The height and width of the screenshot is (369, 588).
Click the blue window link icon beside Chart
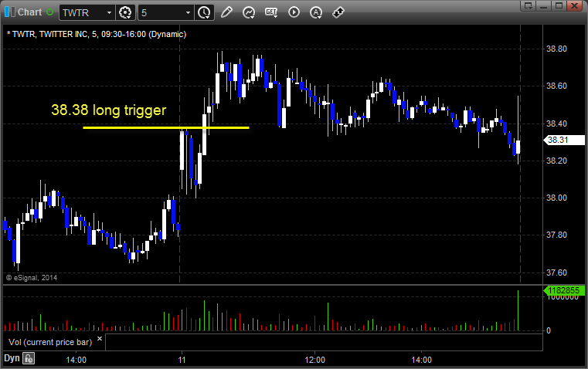10,12
